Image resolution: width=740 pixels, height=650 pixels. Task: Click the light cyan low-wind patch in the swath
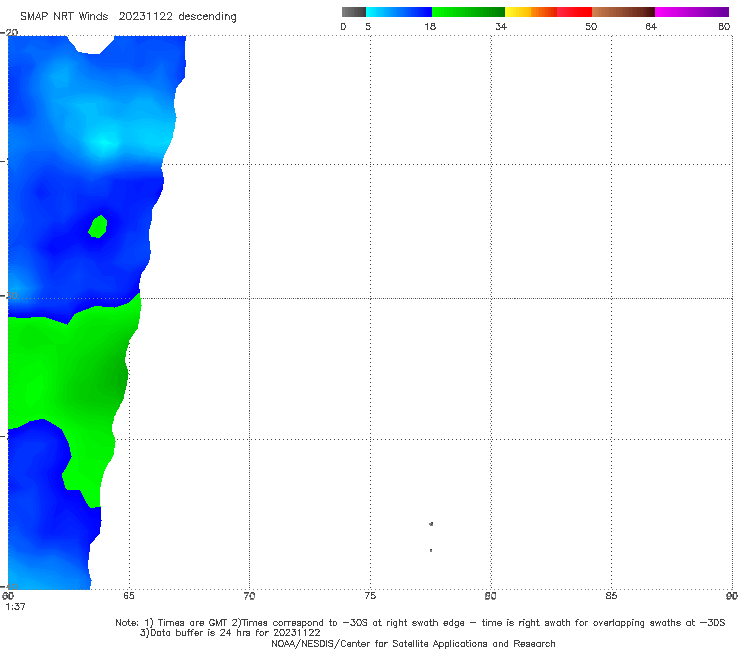click(103, 142)
